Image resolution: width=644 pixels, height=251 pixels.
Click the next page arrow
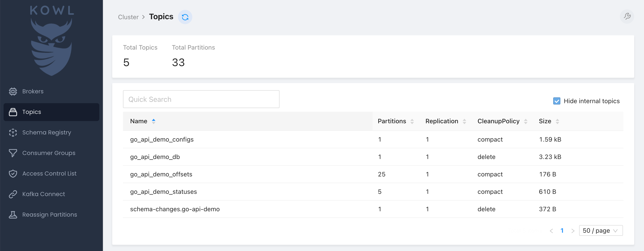click(573, 231)
